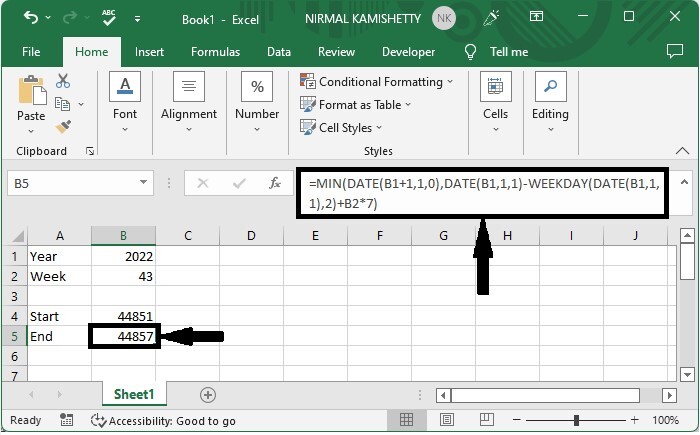The height and width of the screenshot is (435, 700).
Task: Switch to the Home tab
Action: tap(92, 52)
